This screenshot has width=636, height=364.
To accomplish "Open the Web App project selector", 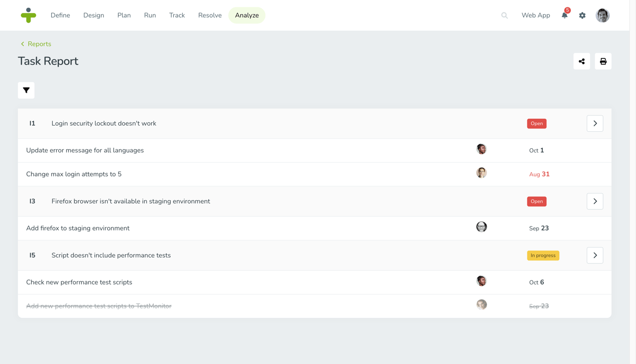I will [536, 15].
